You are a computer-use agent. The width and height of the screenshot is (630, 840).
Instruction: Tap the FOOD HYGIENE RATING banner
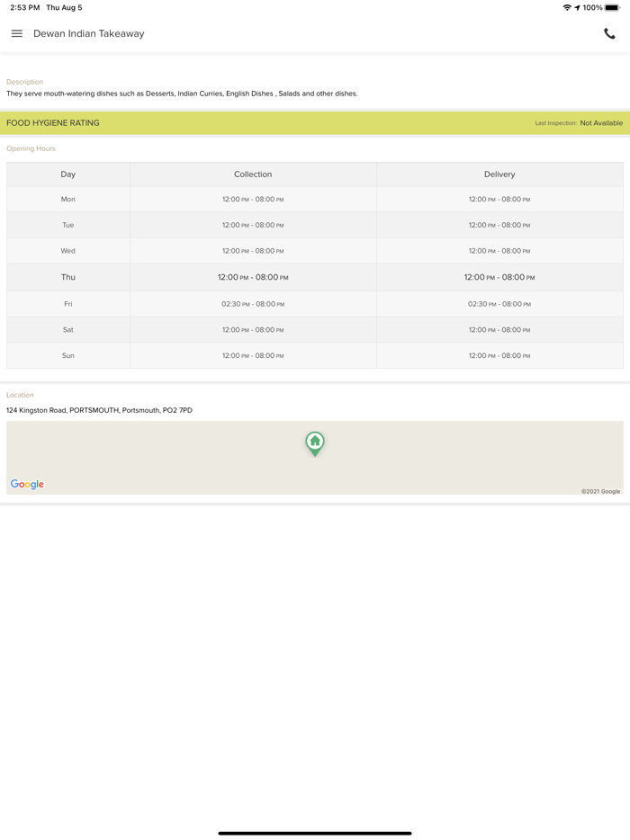coord(315,122)
